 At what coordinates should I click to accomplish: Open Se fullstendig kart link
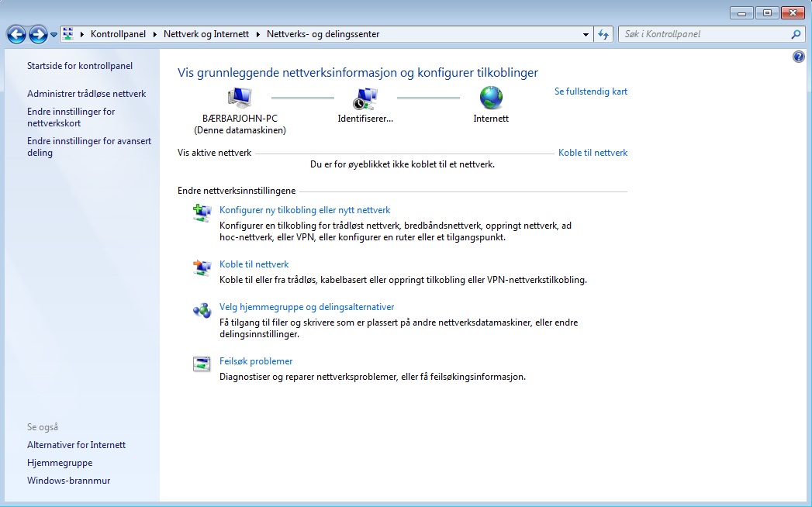(x=591, y=91)
